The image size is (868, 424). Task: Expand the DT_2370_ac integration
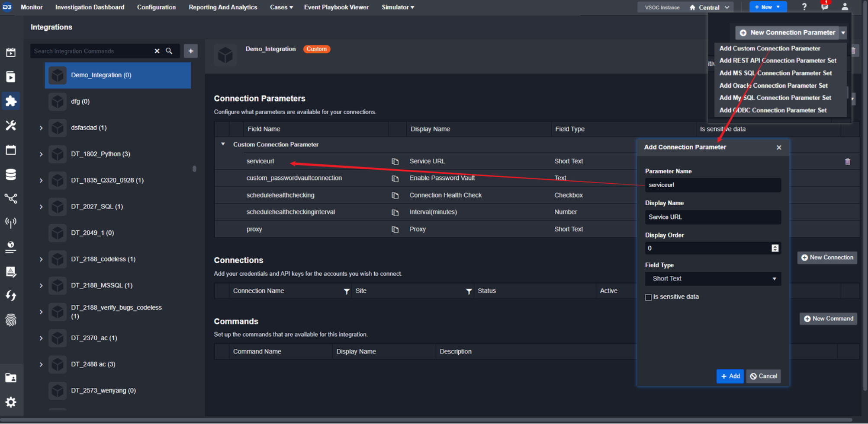tap(41, 338)
